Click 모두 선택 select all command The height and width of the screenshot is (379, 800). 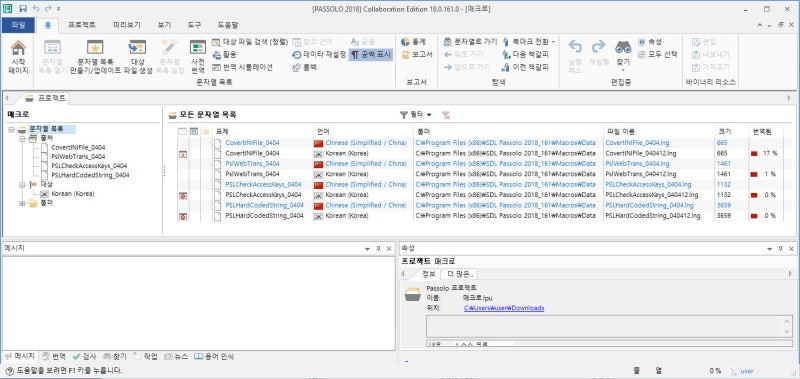pyautogui.click(x=657, y=55)
